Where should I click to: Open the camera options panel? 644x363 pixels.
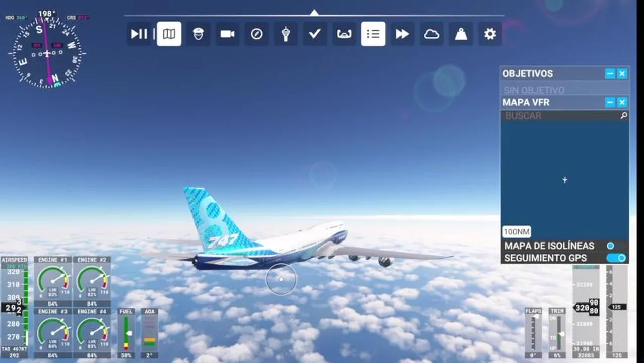coord(227,34)
